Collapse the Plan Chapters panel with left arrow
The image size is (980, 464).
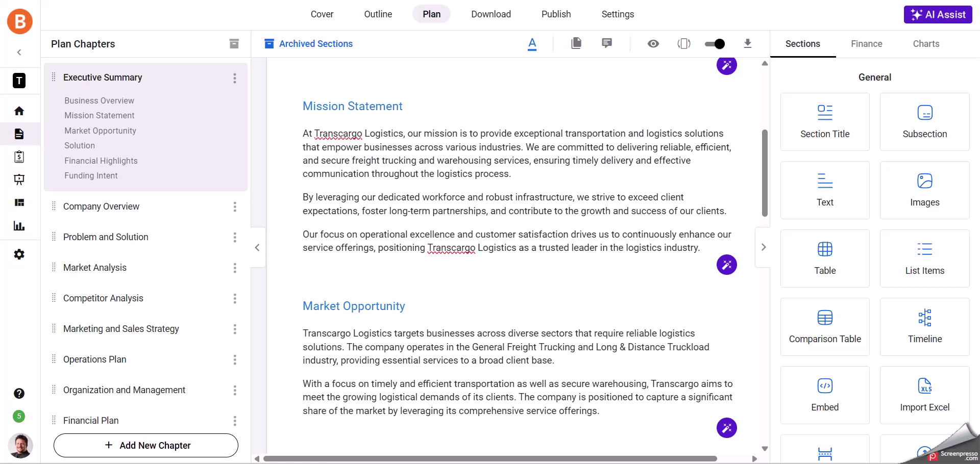(x=258, y=248)
